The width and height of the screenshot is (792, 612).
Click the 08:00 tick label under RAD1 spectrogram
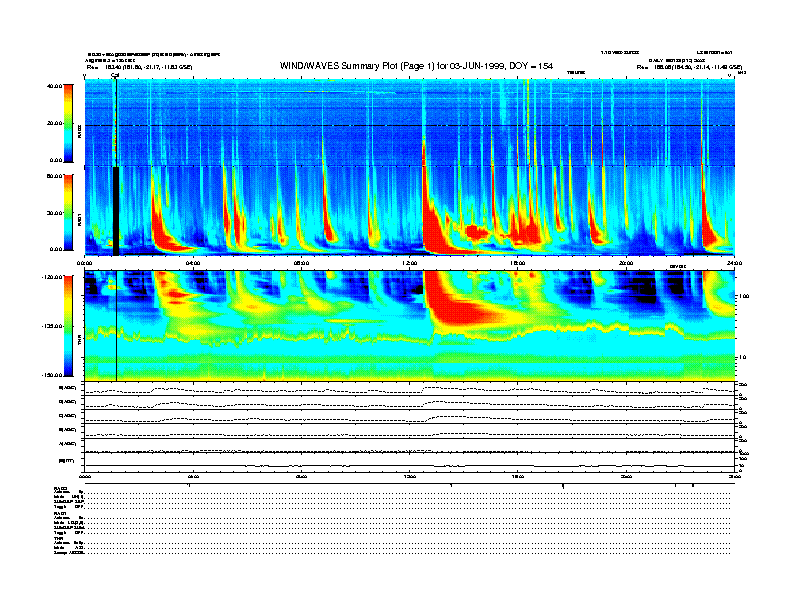point(301,263)
